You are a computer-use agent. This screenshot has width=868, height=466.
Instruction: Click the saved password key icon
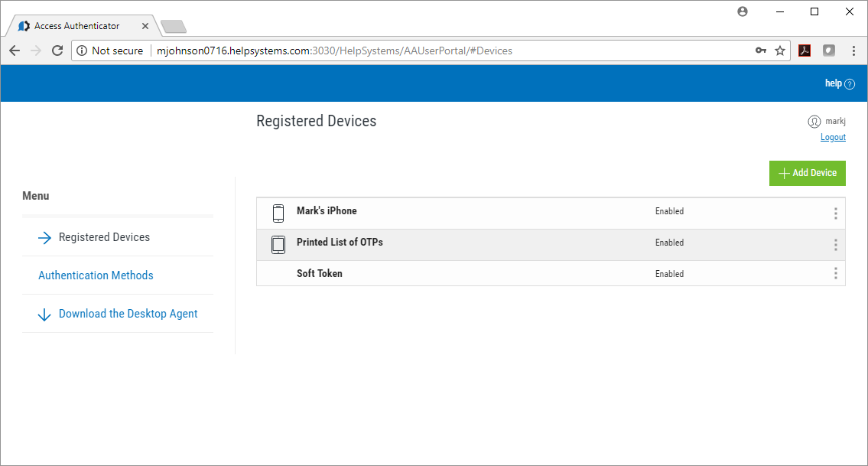click(760, 51)
